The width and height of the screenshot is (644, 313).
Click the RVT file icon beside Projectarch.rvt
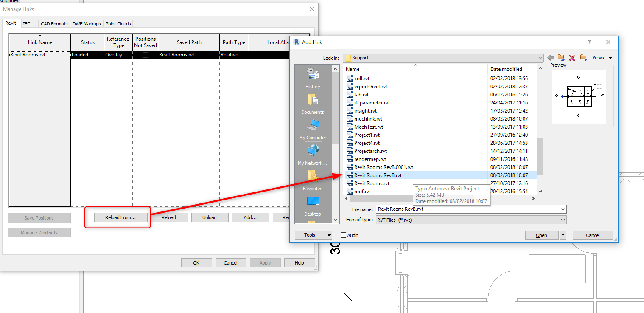(x=350, y=151)
